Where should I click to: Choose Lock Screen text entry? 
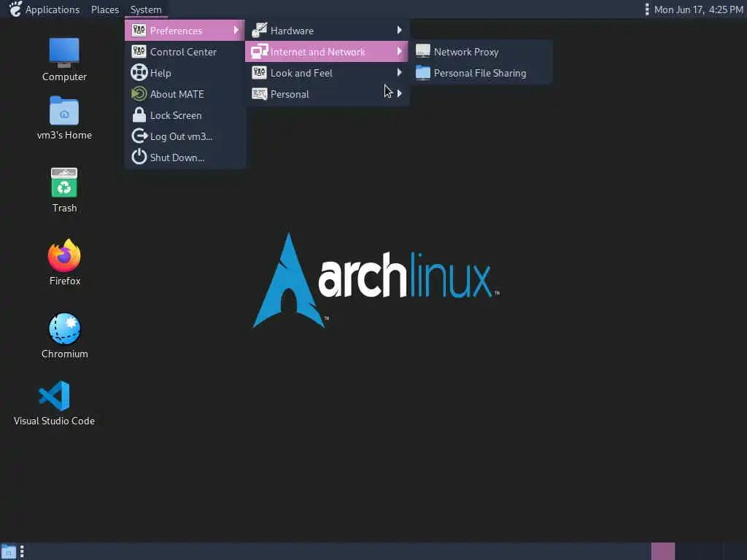(x=176, y=115)
